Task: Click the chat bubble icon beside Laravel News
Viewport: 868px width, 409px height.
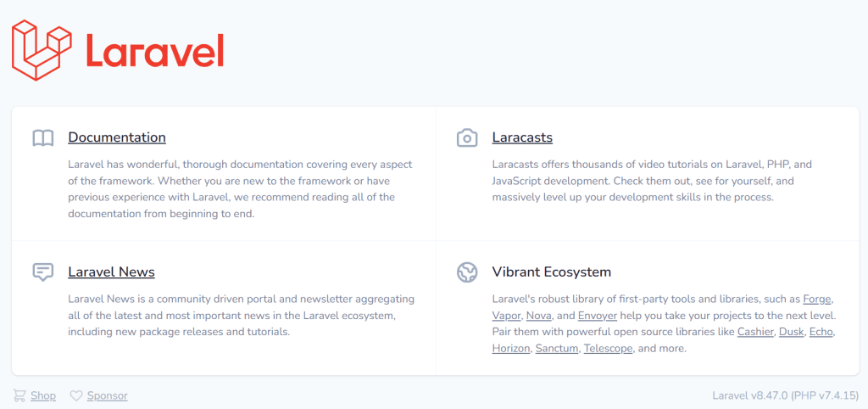Action: click(x=43, y=272)
